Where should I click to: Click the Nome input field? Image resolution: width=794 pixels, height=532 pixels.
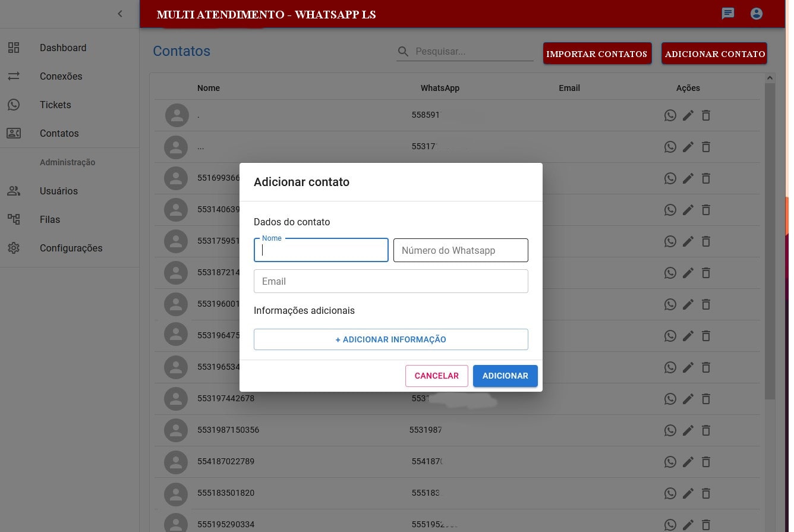[x=321, y=250]
